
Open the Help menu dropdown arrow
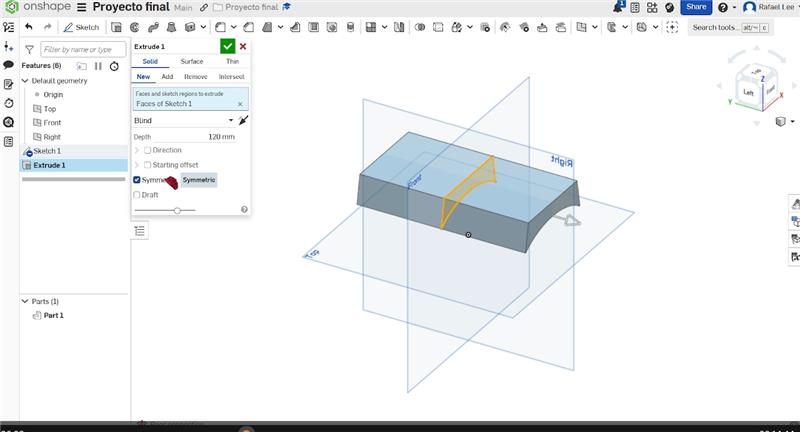pos(735,7)
